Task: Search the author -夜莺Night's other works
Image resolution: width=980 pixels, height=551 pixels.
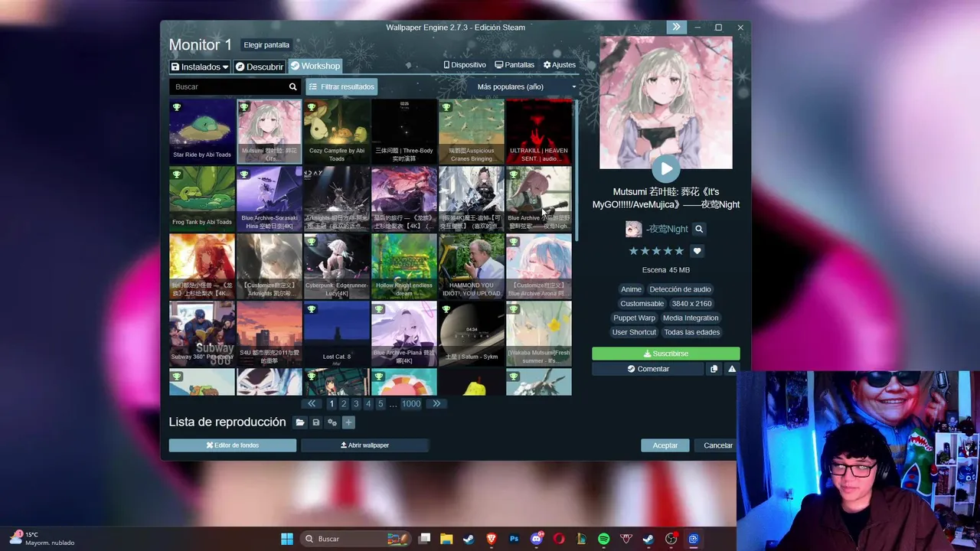Action: (x=699, y=229)
